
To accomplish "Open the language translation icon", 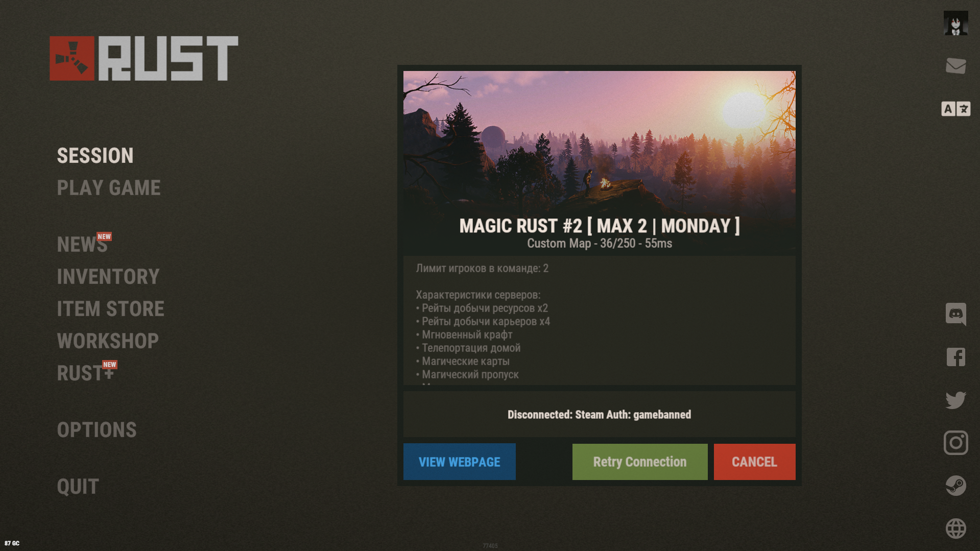I will point(955,109).
